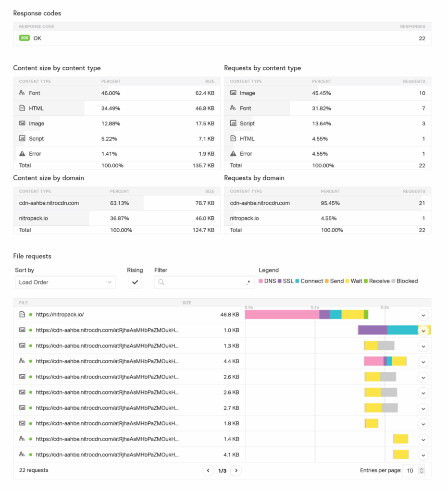This screenshot has width=448, height=492.
Task: Go to the next results page
Action: [x=236, y=470]
